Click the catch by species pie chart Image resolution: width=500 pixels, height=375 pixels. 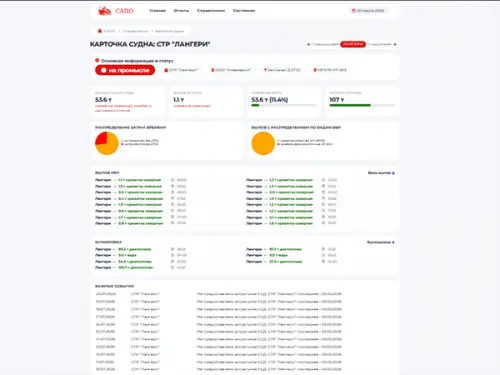(x=263, y=143)
